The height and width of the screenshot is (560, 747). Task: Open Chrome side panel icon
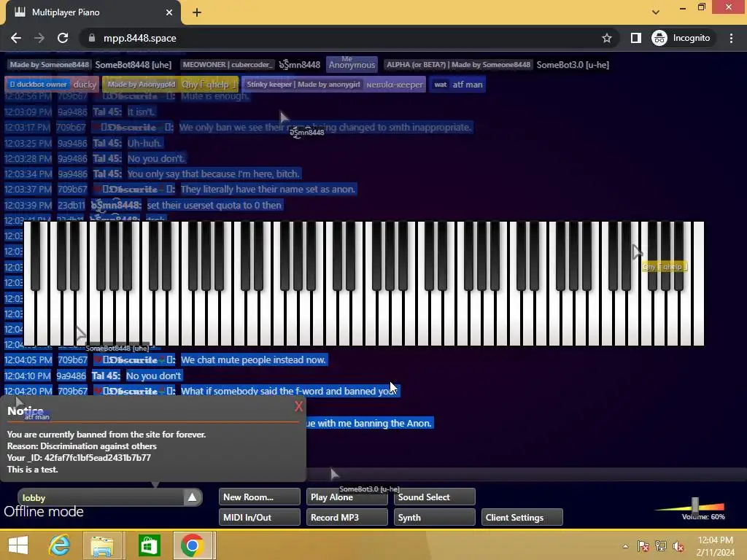[635, 38]
